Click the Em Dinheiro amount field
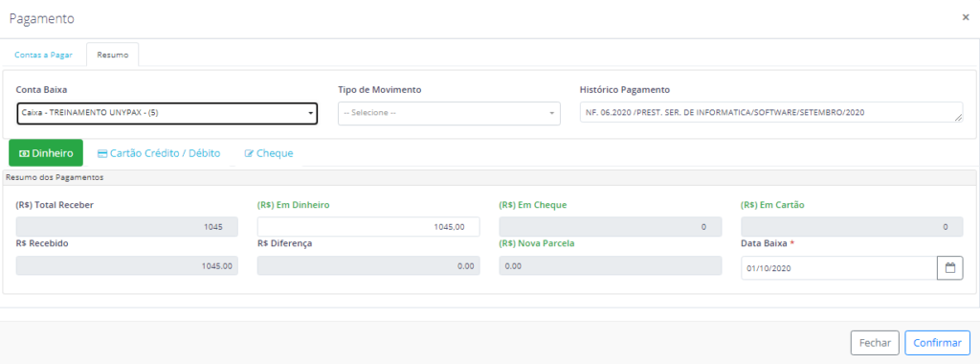The width and height of the screenshot is (980, 364). (x=368, y=227)
